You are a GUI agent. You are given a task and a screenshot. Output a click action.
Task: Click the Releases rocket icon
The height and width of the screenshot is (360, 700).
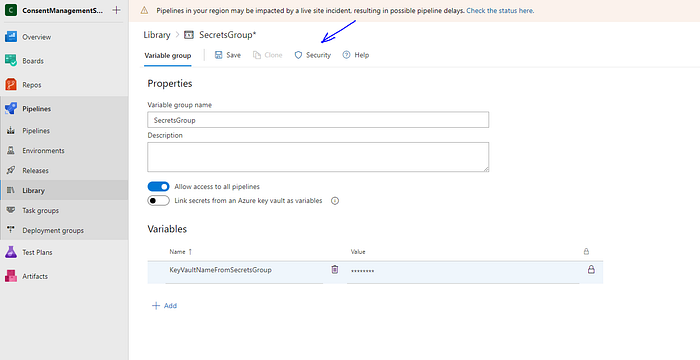[11, 170]
